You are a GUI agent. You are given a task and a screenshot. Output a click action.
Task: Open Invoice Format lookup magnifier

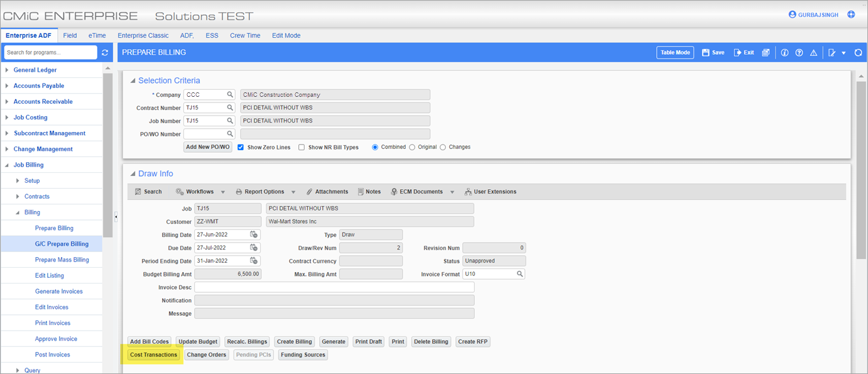[520, 274]
